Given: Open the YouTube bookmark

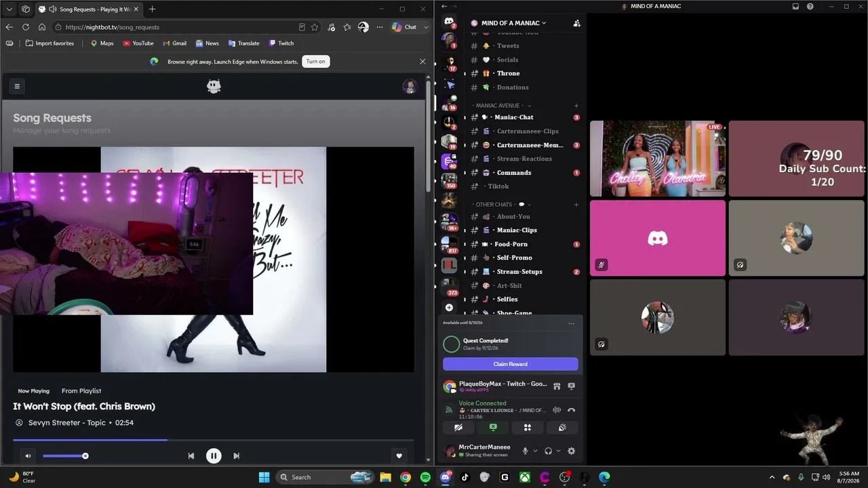Looking at the screenshot, I should click(138, 43).
